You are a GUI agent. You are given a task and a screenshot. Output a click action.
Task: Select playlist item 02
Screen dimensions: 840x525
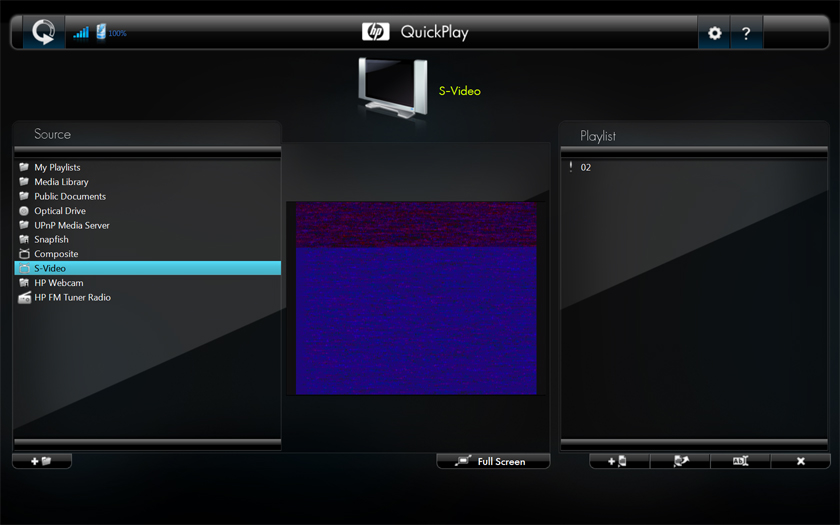click(694, 167)
